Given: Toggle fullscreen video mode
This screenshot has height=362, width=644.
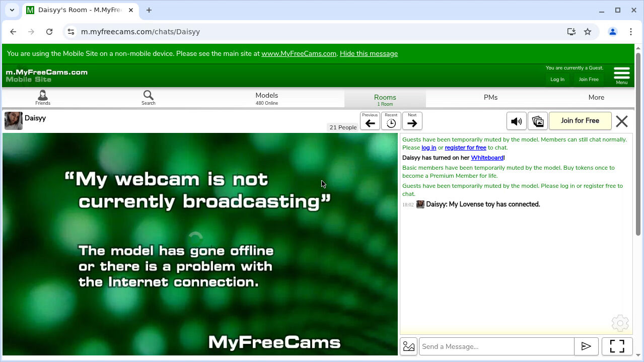Looking at the screenshot, I should 617,346.
